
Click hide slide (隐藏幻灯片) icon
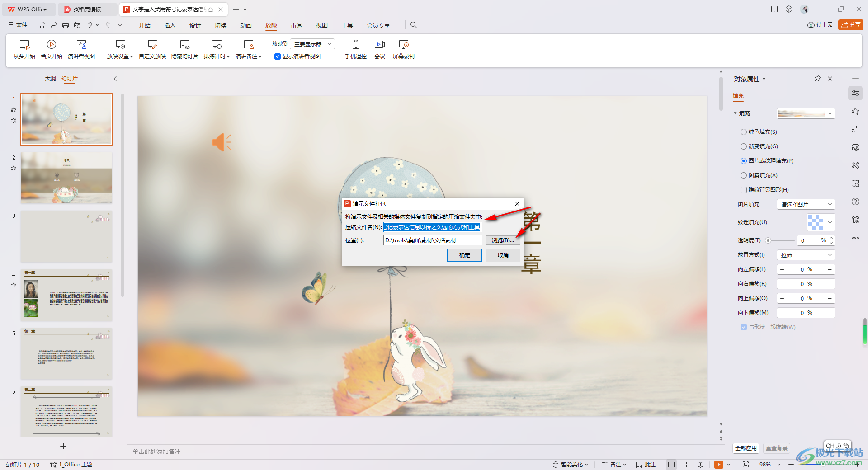coord(185,44)
